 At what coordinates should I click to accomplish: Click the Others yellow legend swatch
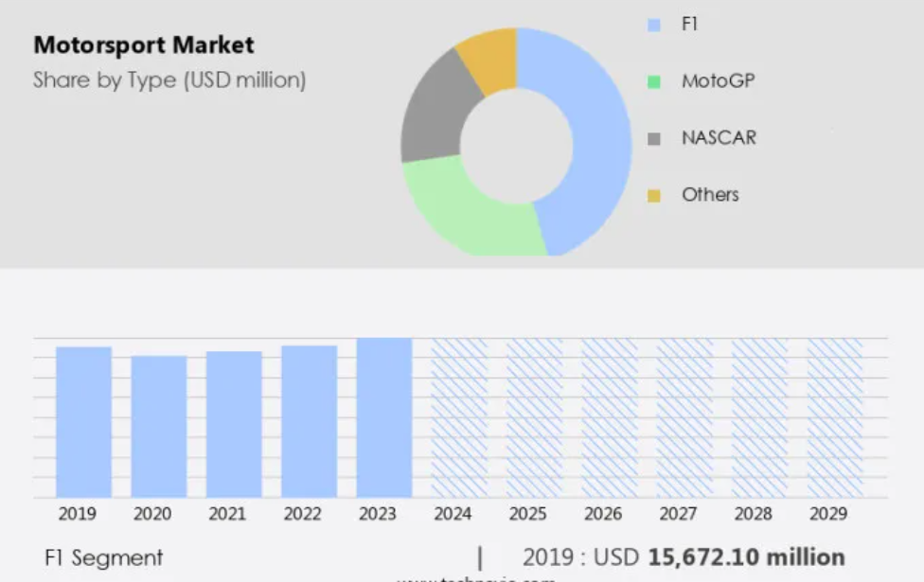click(x=653, y=196)
